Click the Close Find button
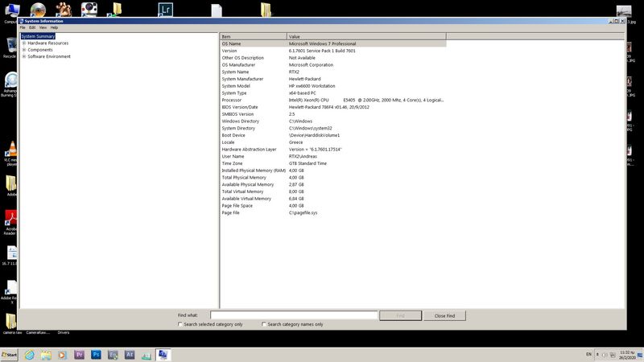The image size is (644, 362). [444, 316]
